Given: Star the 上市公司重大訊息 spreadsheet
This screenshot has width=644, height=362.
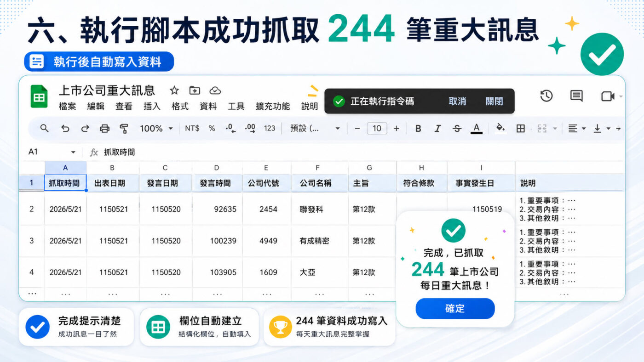Looking at the screenshot, I should (x=174, y=90).
